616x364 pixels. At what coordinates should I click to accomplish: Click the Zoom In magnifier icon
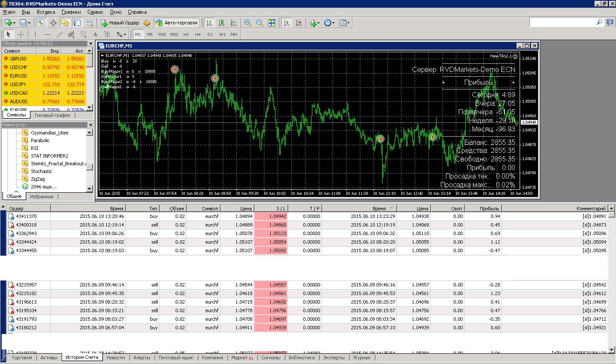tap(248, 23)
